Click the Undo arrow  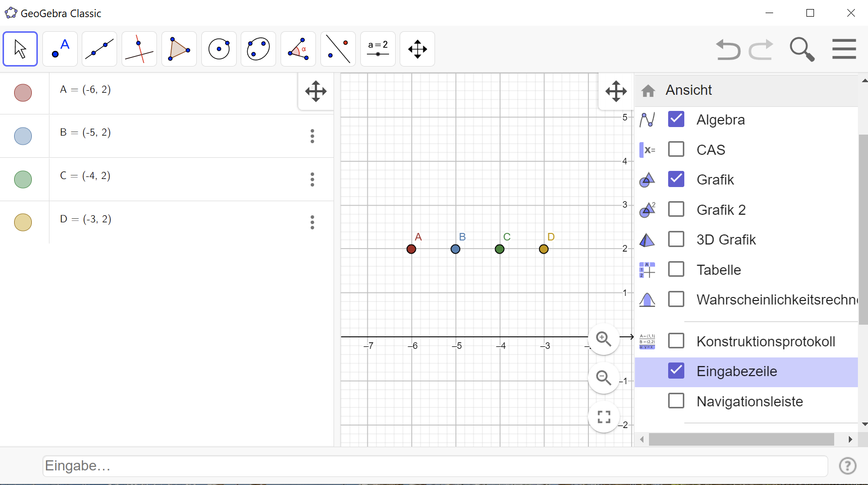click(x=728, y=48)
